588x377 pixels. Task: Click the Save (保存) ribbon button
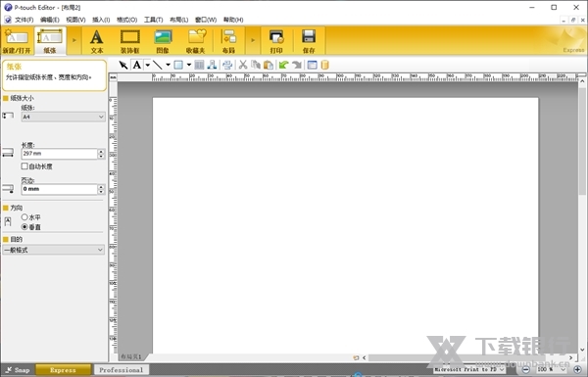pos(309,41)
